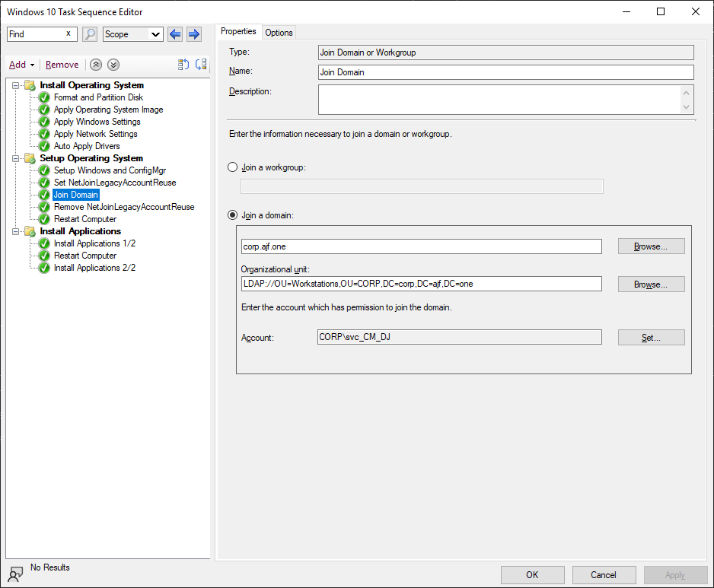Switch to the Properties tab

point(238,31)
